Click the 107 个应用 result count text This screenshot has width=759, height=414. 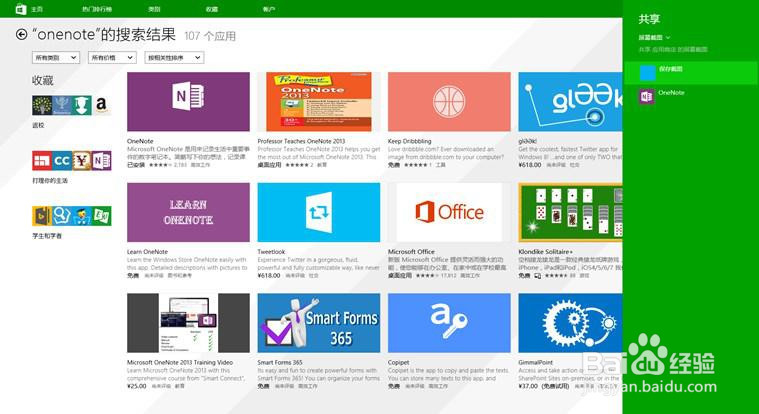coord(210,36)
